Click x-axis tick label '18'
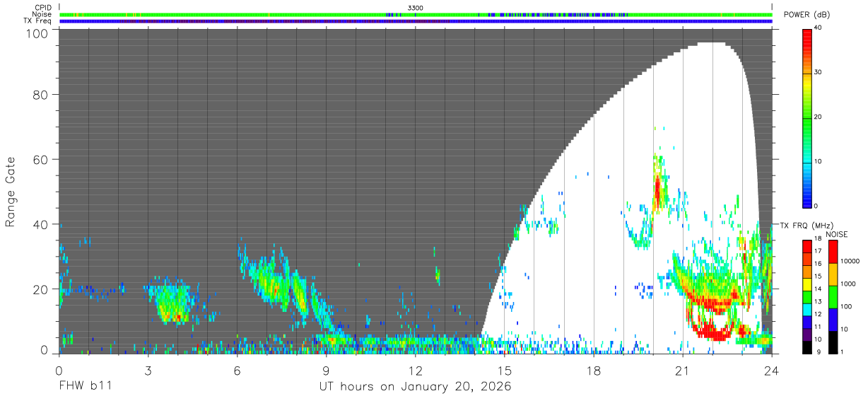This screenshot has width=868, height=401. pyautogui.click(x=594, y=371)
